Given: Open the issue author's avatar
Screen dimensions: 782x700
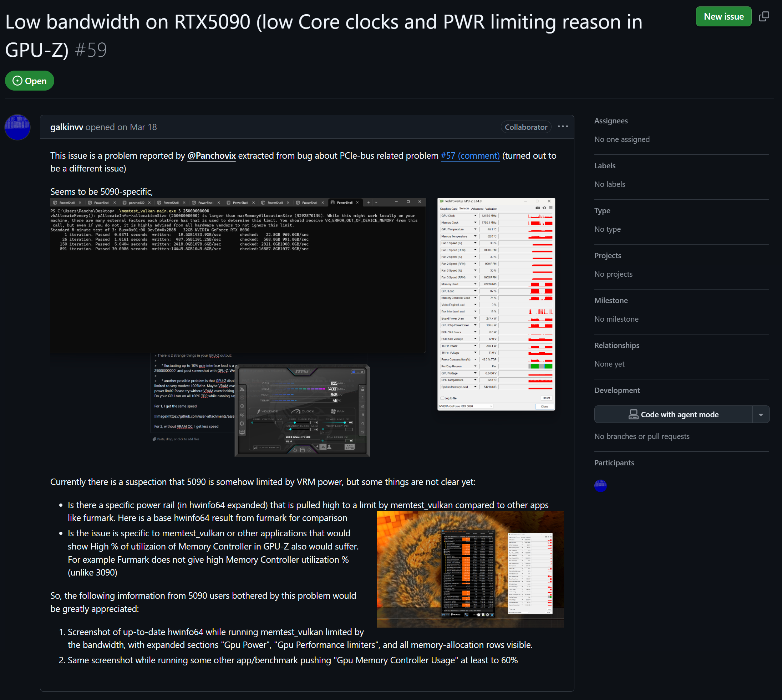Looking at the screenshot, I should click(17, 127).
